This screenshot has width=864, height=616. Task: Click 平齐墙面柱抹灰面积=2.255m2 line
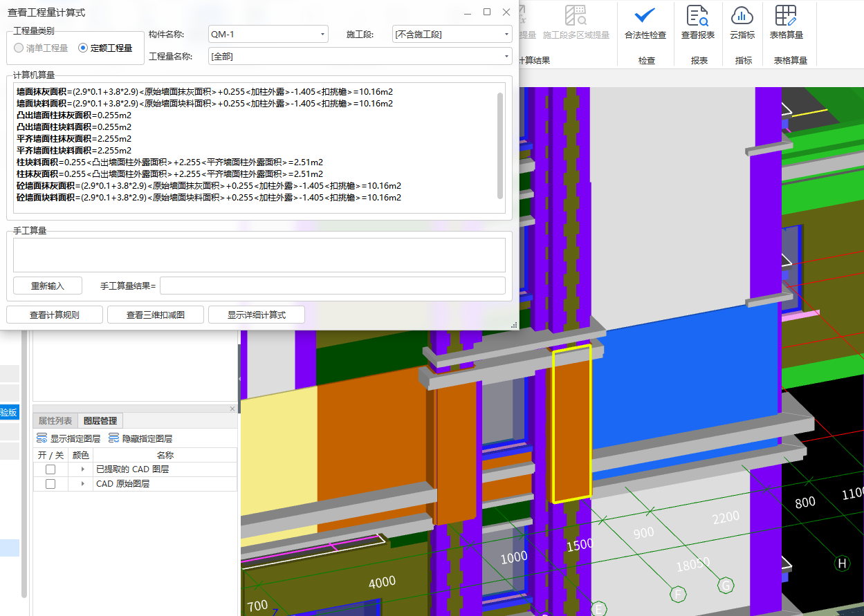pos(74,138)
